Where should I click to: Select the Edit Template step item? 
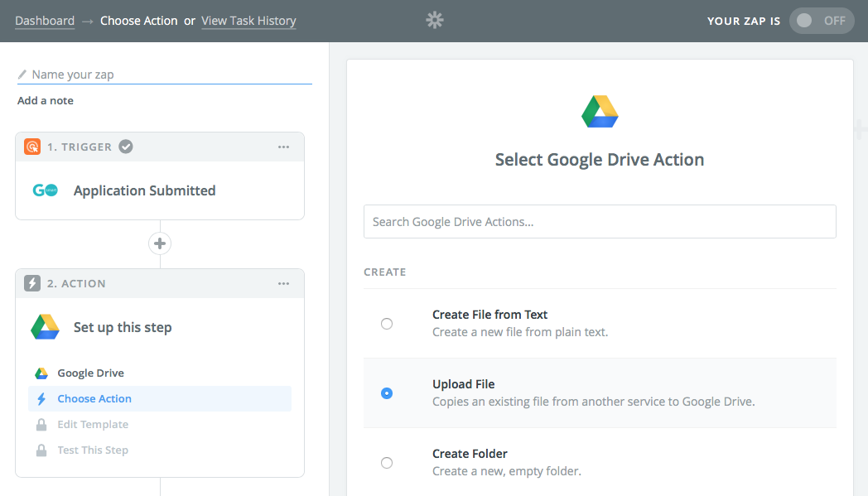click(x=159, y=425)
